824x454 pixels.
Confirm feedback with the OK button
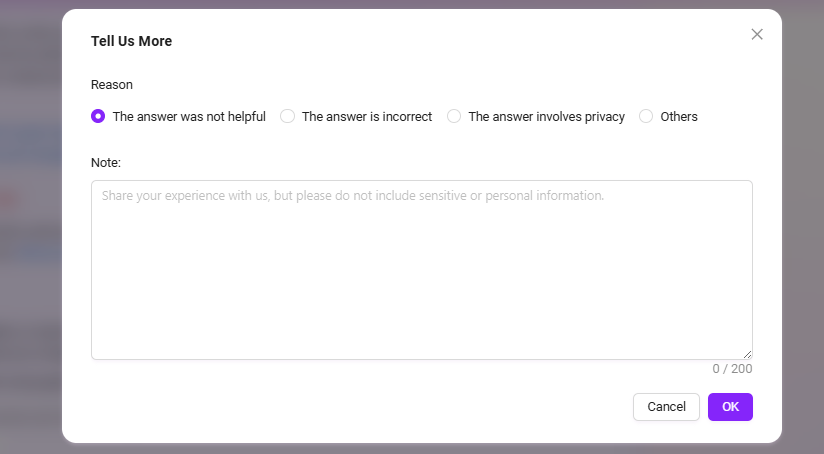730,407
